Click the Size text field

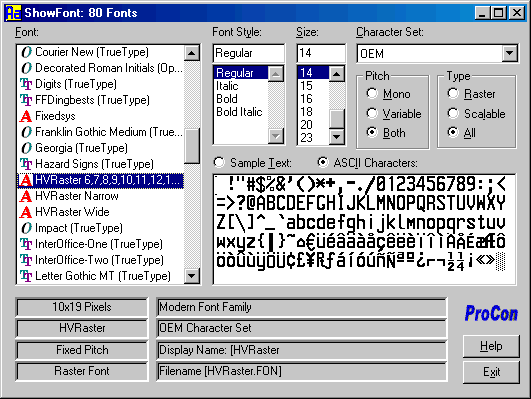coord(321,53)
